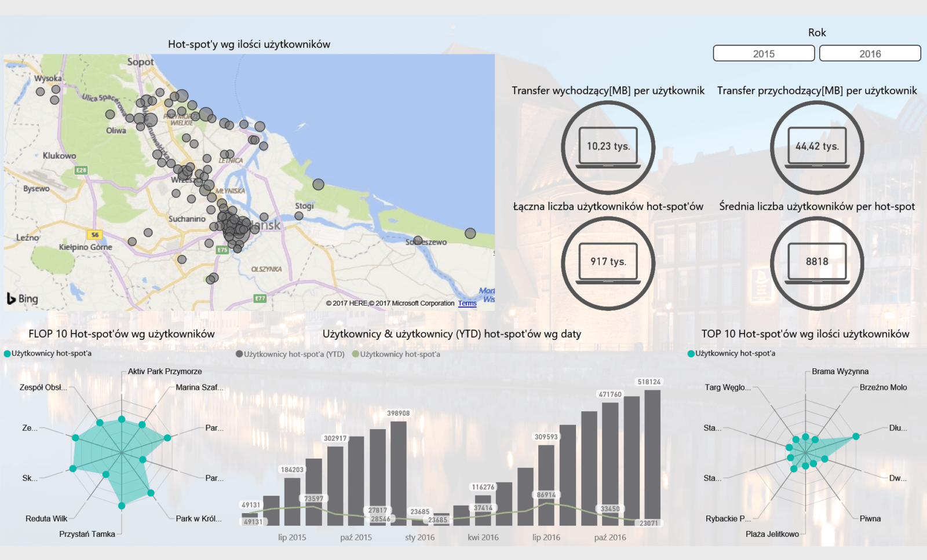Click laptop icon showing 10,23 tys.
Viewport: 927px width, 560px height.
[608, 147]
